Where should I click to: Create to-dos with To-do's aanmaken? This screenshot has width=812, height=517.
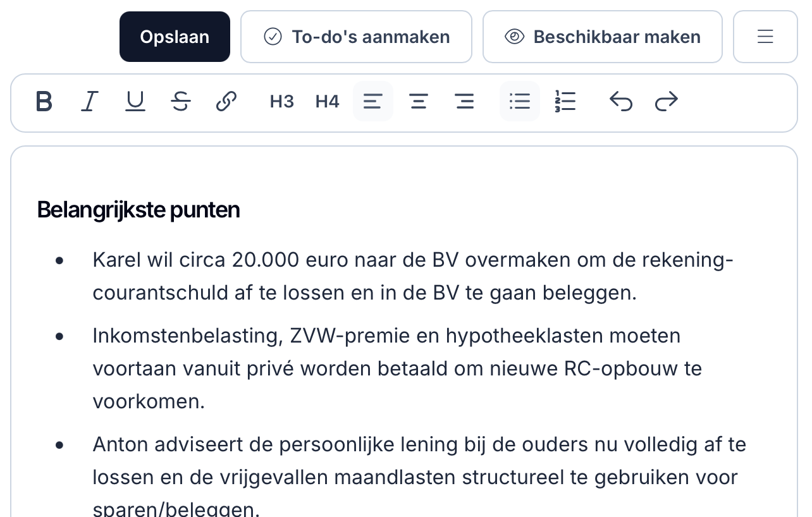pos(356,37)
